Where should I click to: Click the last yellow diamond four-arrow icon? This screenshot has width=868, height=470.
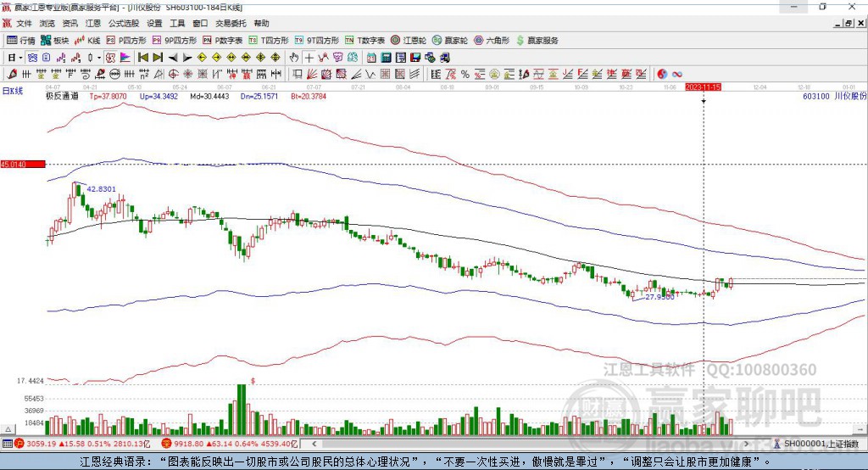pos(275,58)
